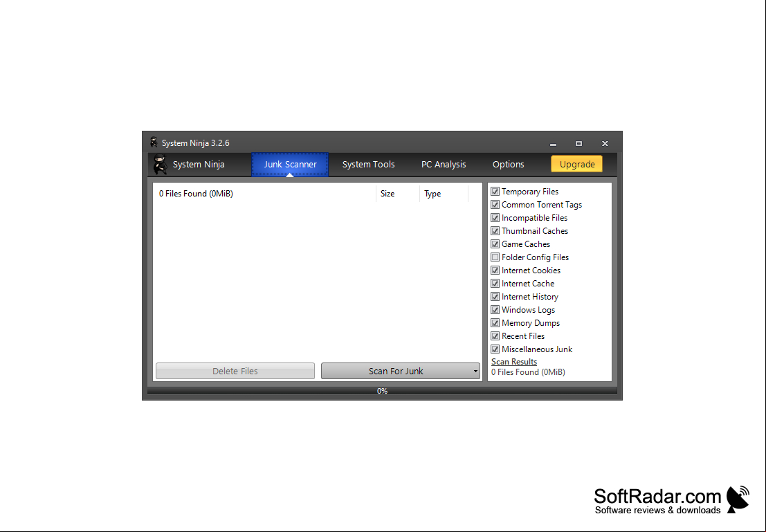The width and height of the screenshot is (766, 532).
Task: Toggle Miscellaneous Junk checkbox
Action: coord(495,350)
